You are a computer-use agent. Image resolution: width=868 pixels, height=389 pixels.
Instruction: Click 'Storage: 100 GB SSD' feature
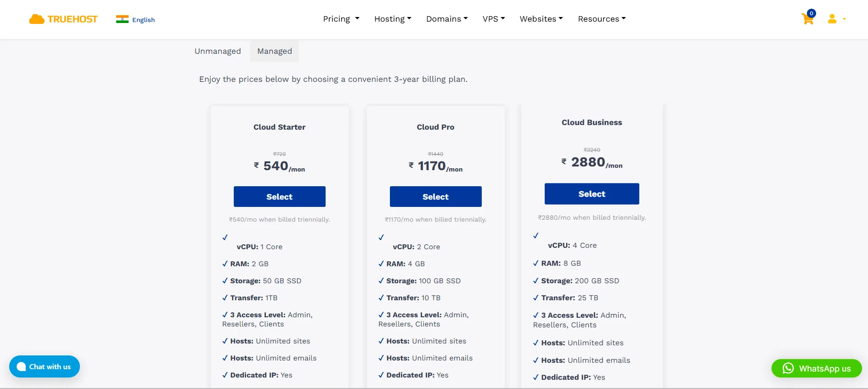click(423, 281)
